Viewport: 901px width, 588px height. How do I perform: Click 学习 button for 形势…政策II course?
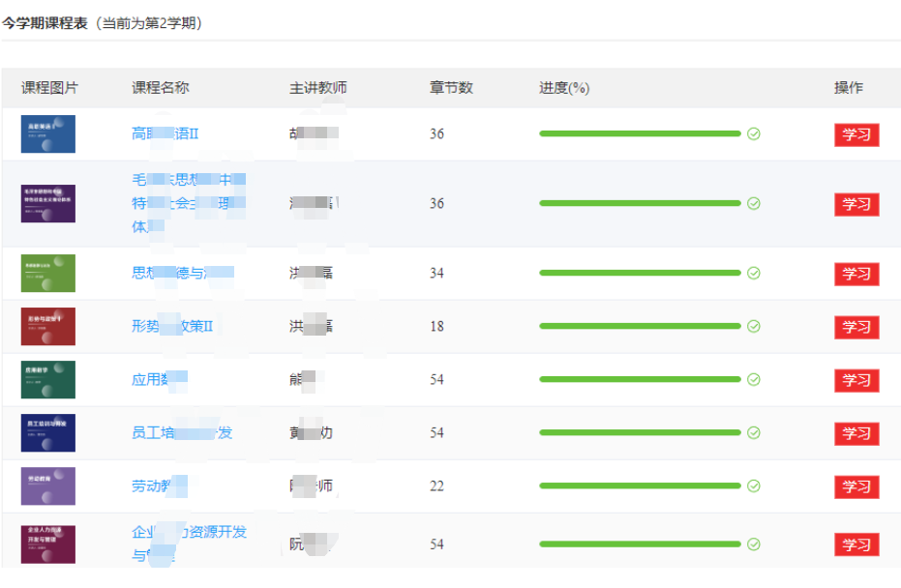tap(856, 327)
